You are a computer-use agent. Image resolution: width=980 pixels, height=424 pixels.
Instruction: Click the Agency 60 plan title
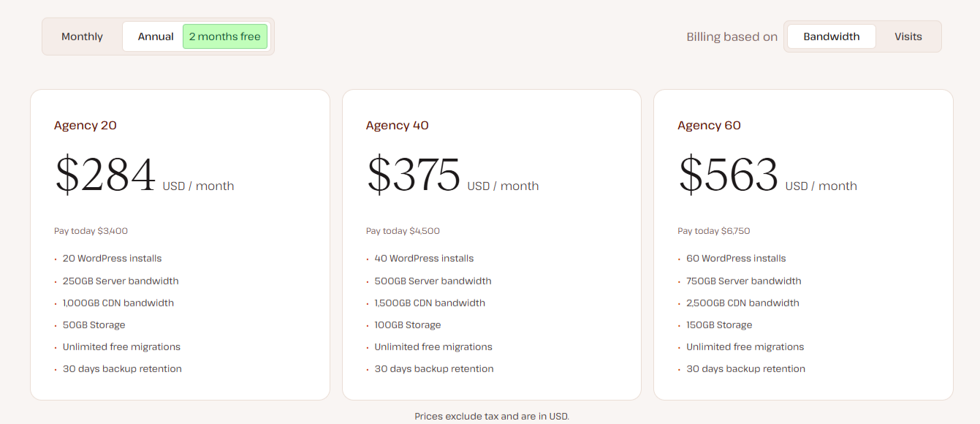click(x=709, y=126)
